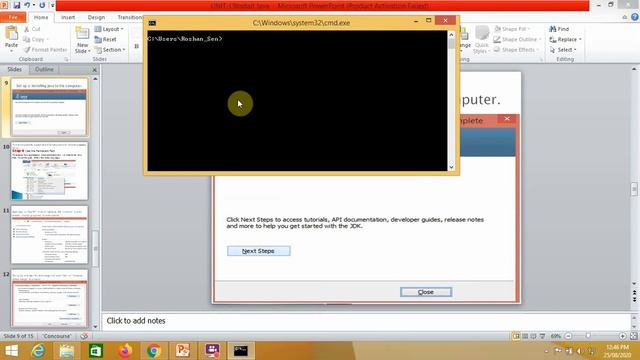
Task: Open PowerPoint Help question mark icon
Action: pyautogui.click(x=635, y=17)
